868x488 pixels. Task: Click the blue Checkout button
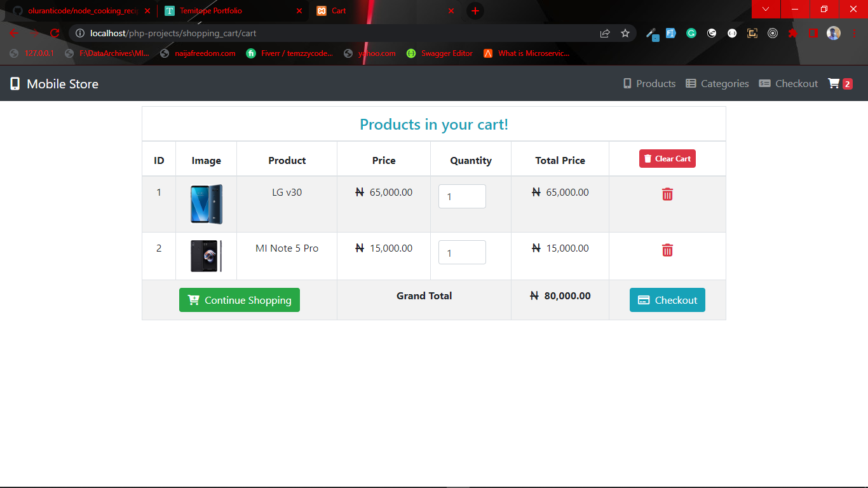click(x=667, y=300)
